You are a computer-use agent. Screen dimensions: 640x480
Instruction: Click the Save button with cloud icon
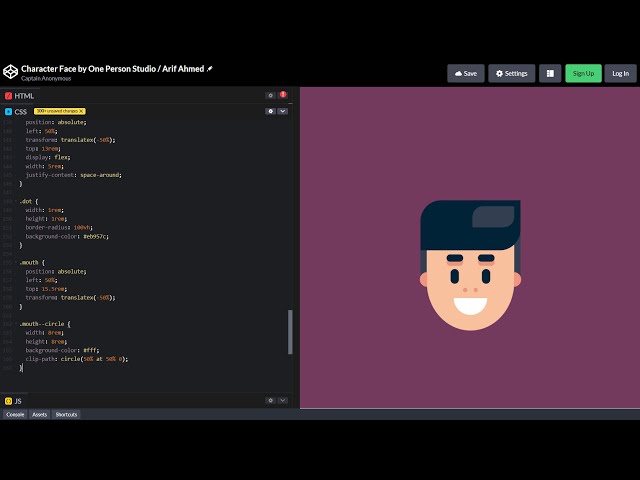pos(466,73)
